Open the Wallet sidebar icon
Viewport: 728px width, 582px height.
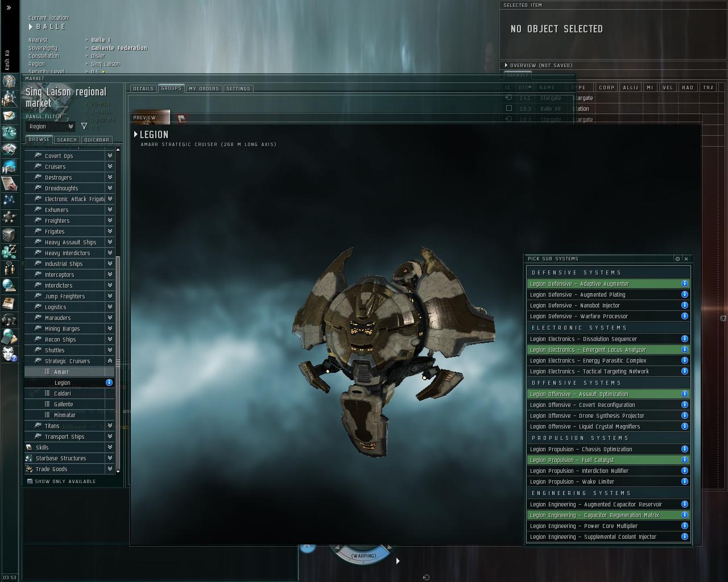(x=9, y=251)
